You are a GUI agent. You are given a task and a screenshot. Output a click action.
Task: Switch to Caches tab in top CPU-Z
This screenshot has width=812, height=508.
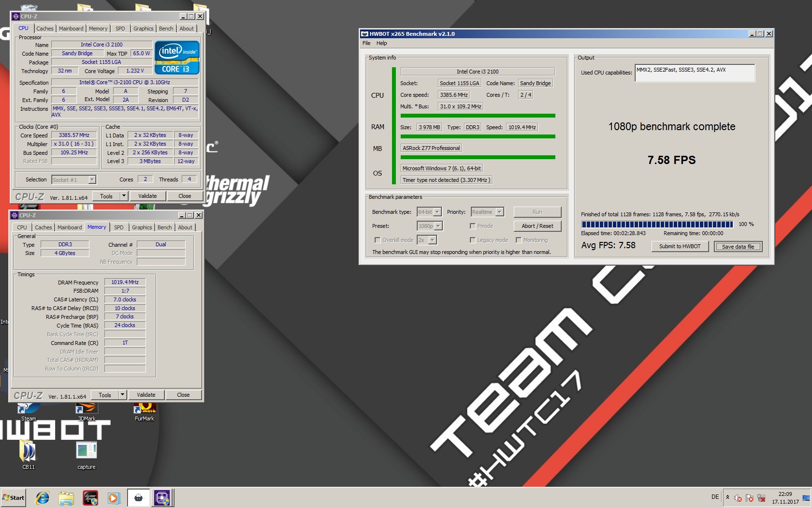tap(45, 29)
